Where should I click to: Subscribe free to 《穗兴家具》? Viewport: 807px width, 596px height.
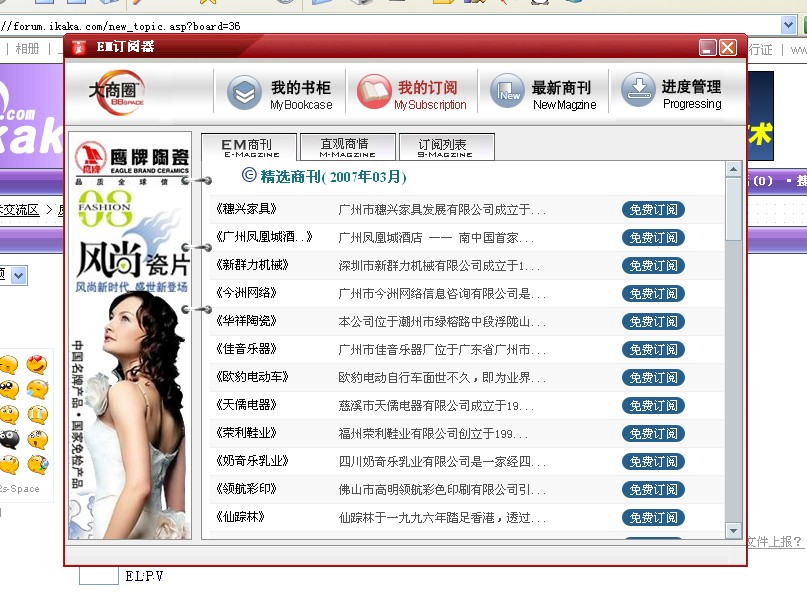653,209
